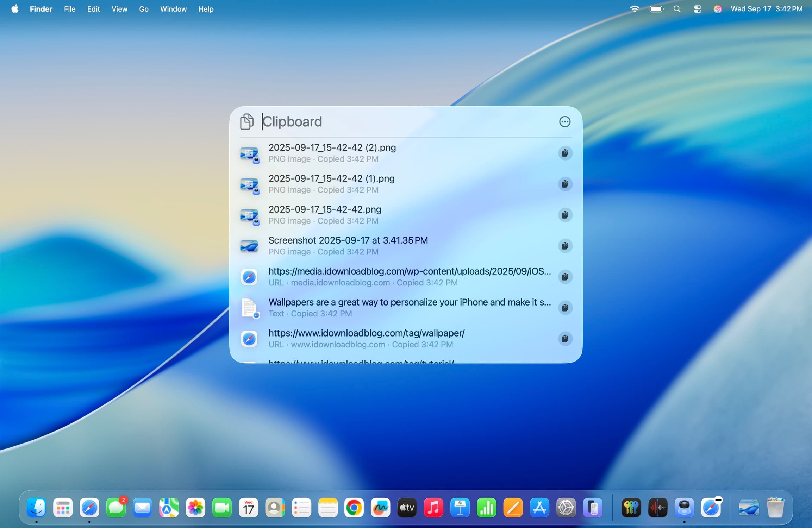Click the thumbnail of "2025-09-17_15-42-42 (1).png"

249,184
